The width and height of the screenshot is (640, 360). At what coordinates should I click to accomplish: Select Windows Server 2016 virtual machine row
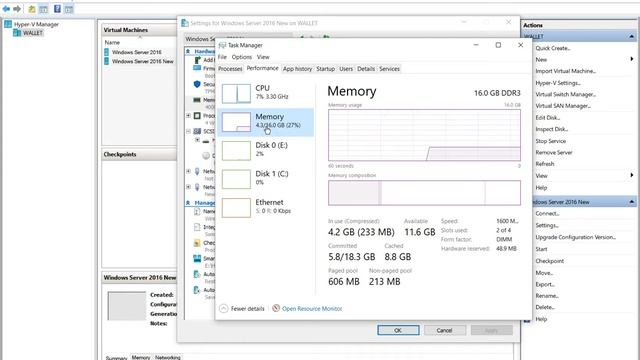click(136, 52)
